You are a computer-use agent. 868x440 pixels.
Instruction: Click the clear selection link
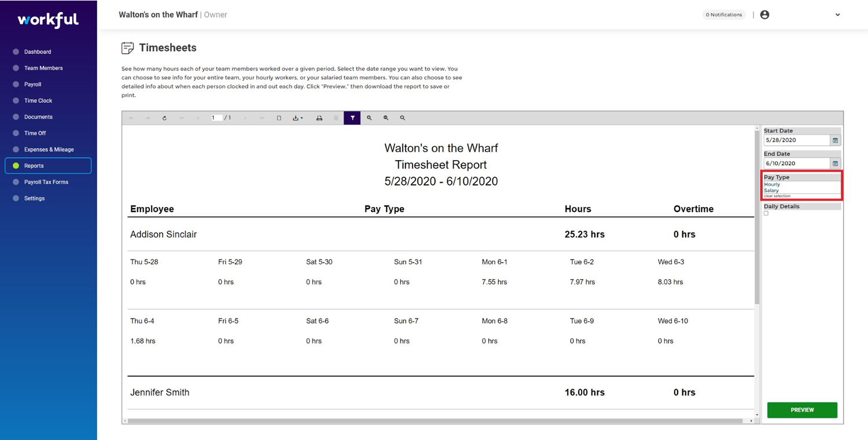777,196
